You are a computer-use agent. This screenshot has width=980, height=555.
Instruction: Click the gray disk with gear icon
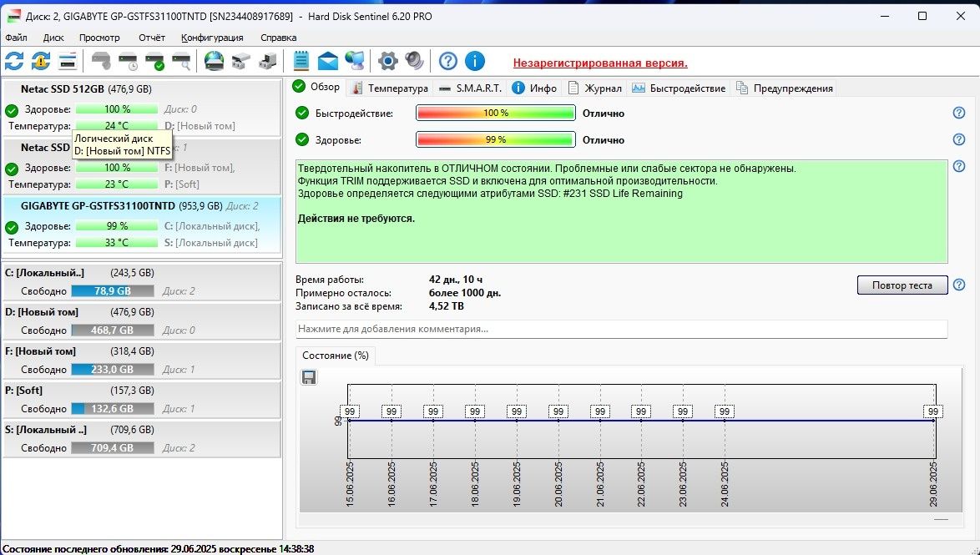[101, 61]
